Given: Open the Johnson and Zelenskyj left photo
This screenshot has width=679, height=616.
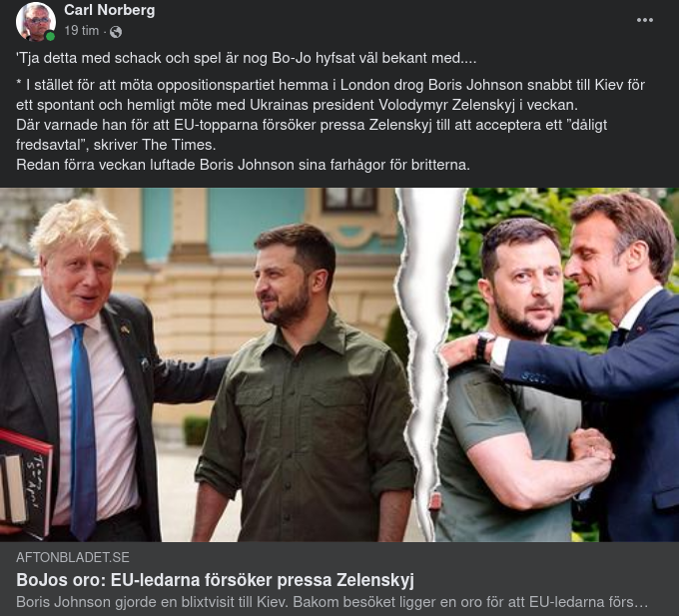Looking at the screenshot, I should tap(200, 364).
